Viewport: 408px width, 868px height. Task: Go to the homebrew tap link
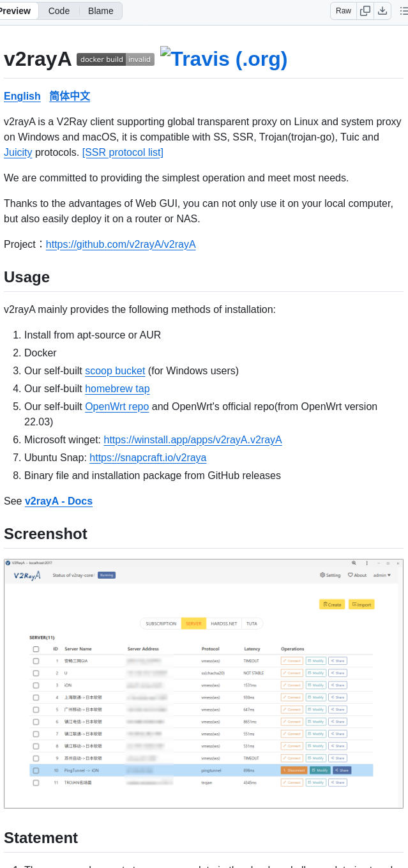pos(117,389)
